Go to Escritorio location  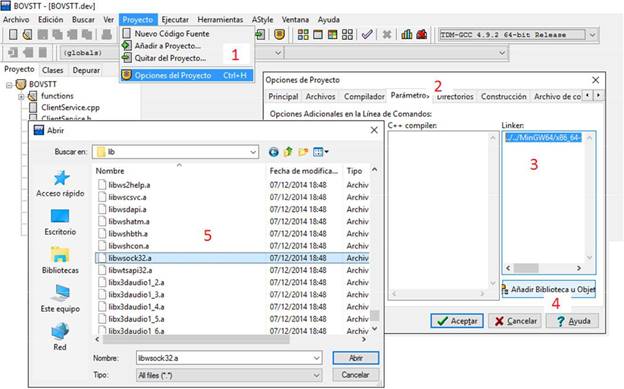[x=60, y=222]
